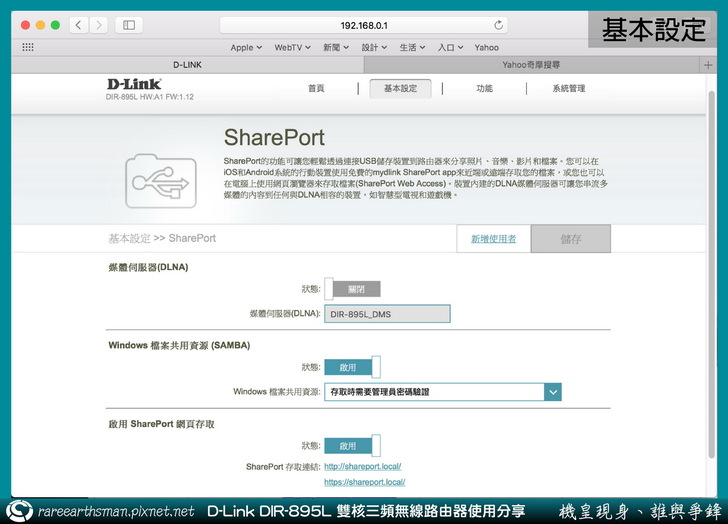This screenshot has width=728, height=524.
Task: Disable the Windows SAMBA file sharing switch
Action: coord(352,367)
